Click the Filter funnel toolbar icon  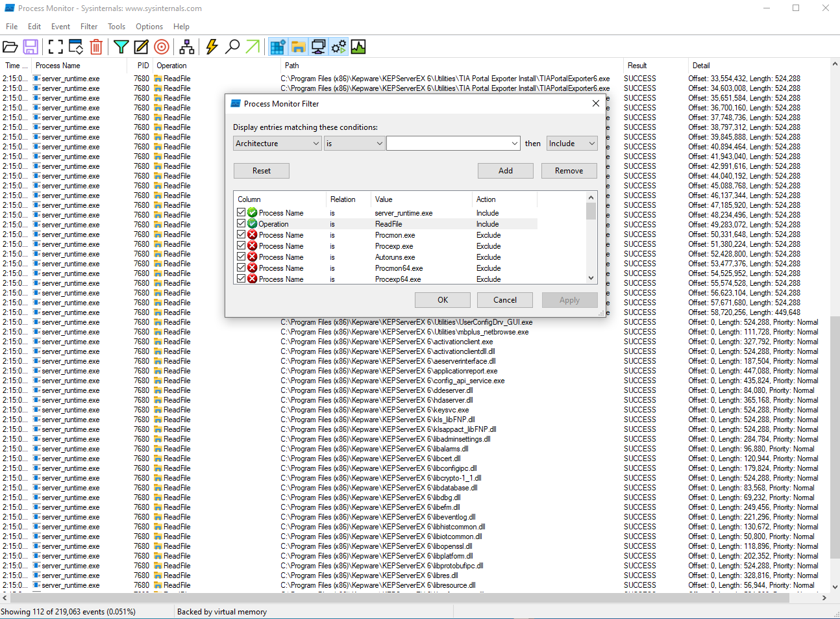(121, 47)
